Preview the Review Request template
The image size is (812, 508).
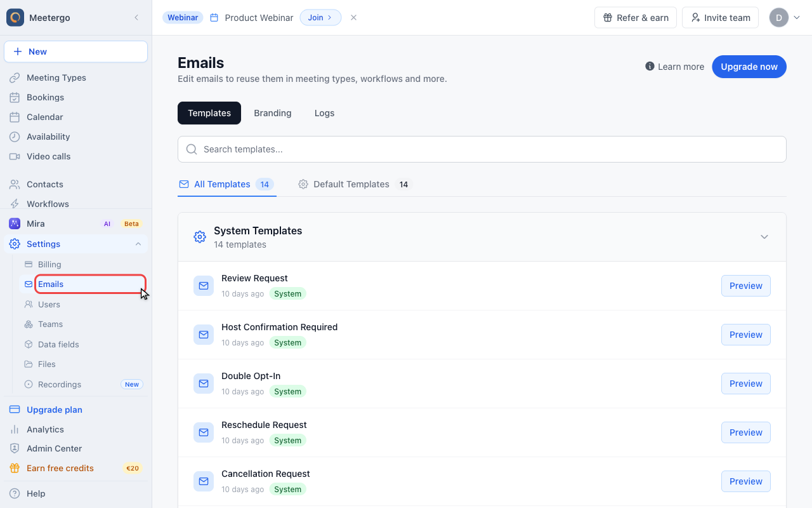[x=746, y=286]
